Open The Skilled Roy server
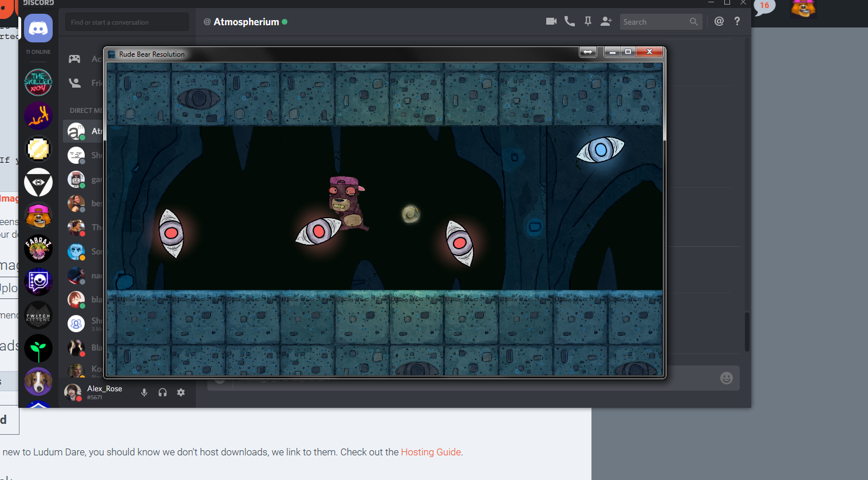 pos(38,82)
